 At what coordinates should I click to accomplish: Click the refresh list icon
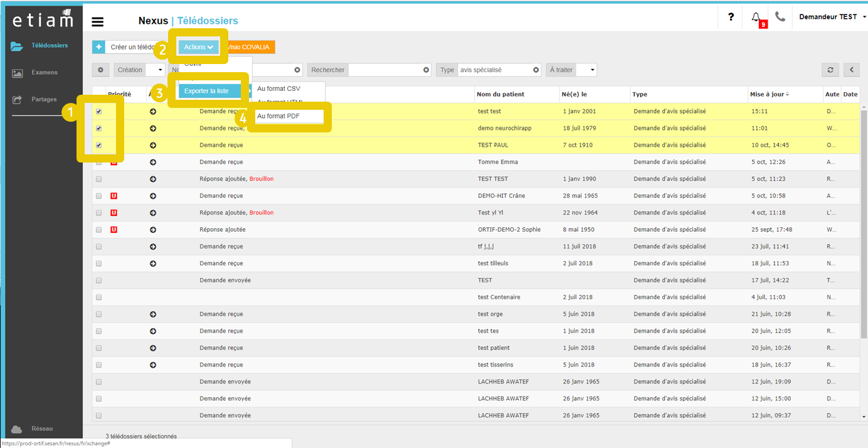pos(830,70)
